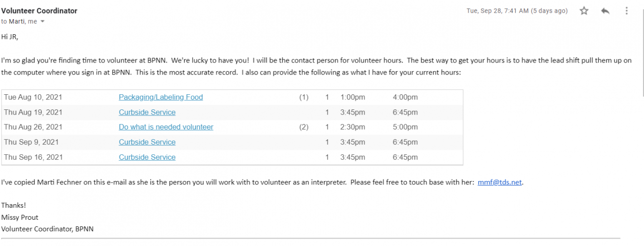
Task: Expand recipient details arrow next to 'me'
Action: (43, 22)
